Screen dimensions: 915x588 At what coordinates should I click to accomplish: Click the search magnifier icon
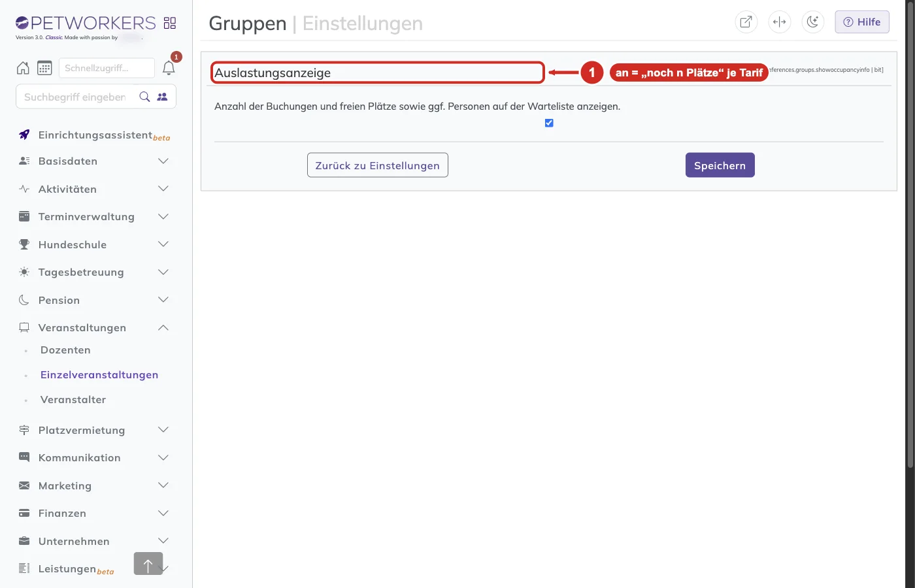coord(144,97)
